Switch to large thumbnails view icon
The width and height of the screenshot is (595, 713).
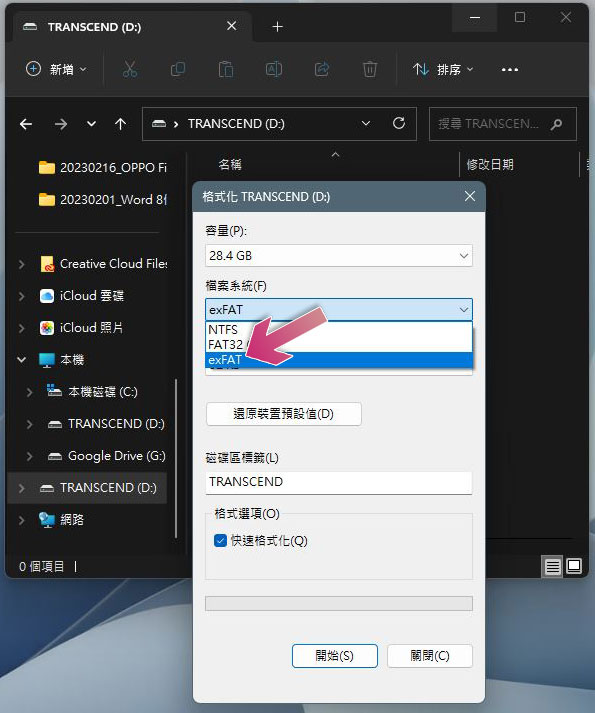pyautogui.click(x=574, y=567)
